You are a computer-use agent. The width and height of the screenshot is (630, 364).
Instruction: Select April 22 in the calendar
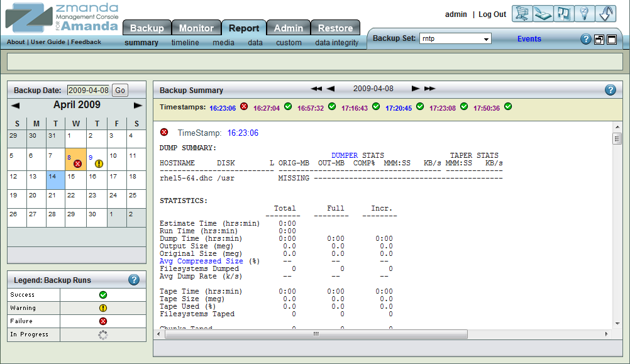[75, 199]
